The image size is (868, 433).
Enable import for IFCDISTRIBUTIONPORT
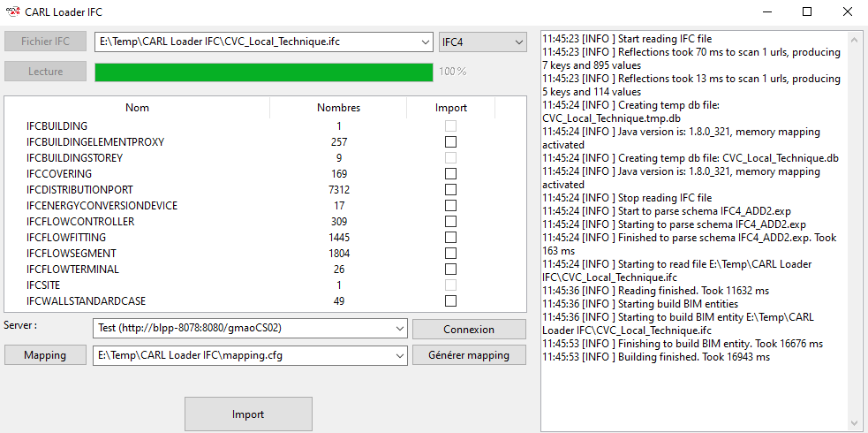pos(450,190)
